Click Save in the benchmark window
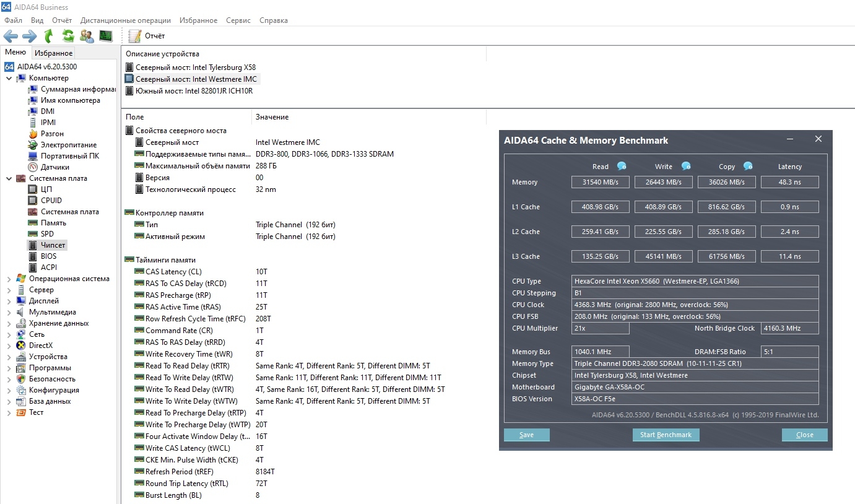Image resolution: width=855 pixels, height=504 pixels. (x=527, y=435)
